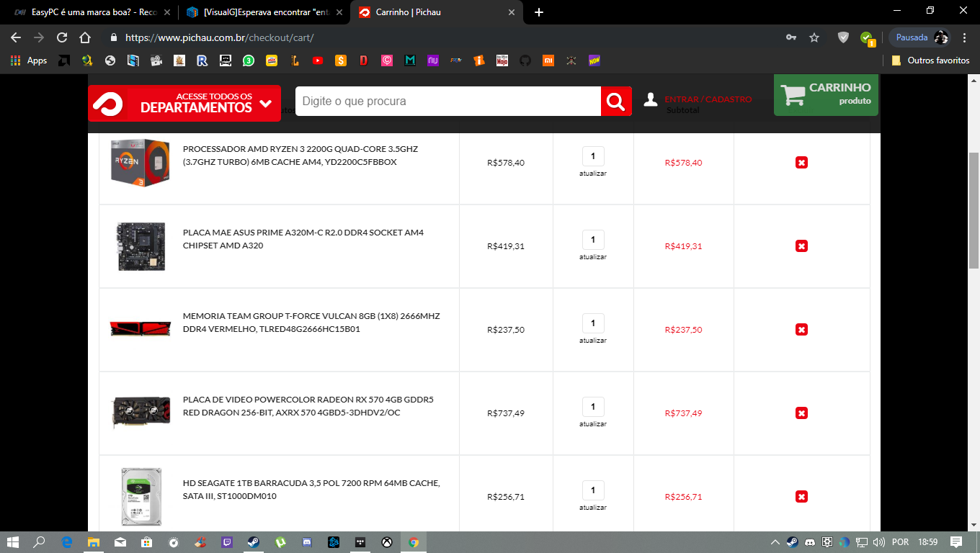Image resolution: width=980 pixels, height=553 pixels.
Task: Close the 'Carrinho | Pichau' tab
Action: (512, 12)
